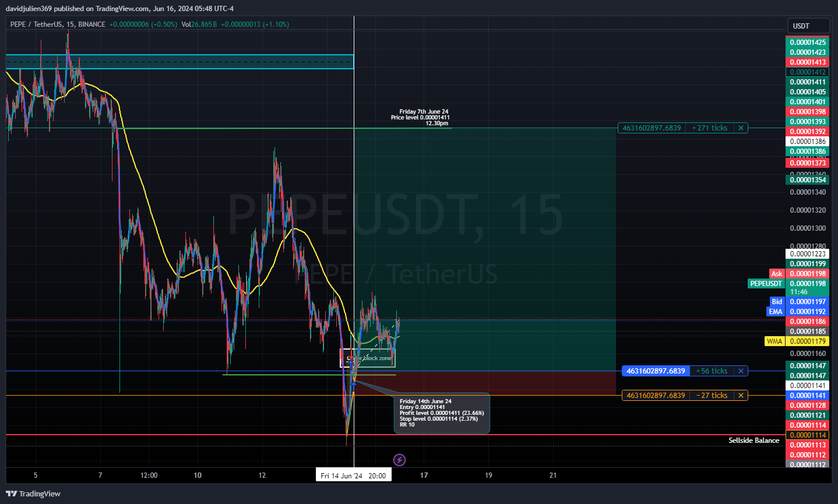Click the white 0.00001386 price label
The height and width of the screenshot is (504, 838).
[x=808, y=142]
